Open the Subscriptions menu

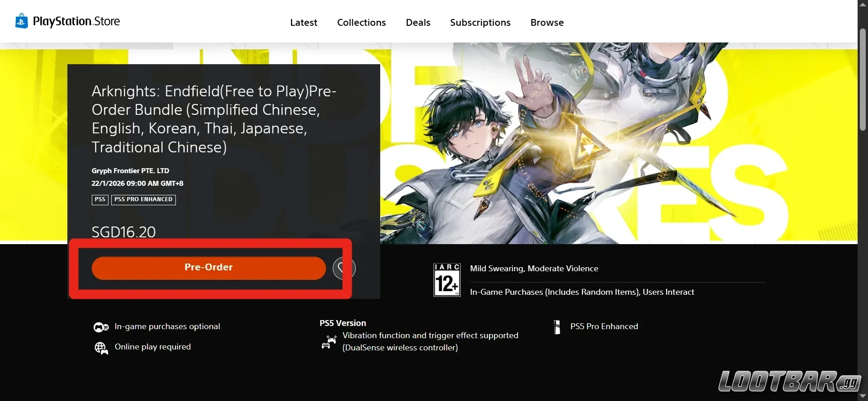click(x=480, y=23)
